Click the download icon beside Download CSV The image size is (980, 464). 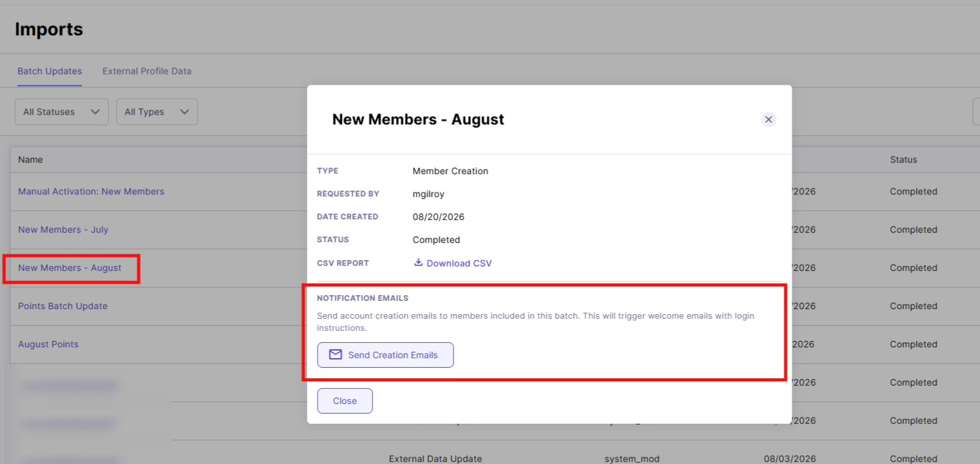(419, 263)
